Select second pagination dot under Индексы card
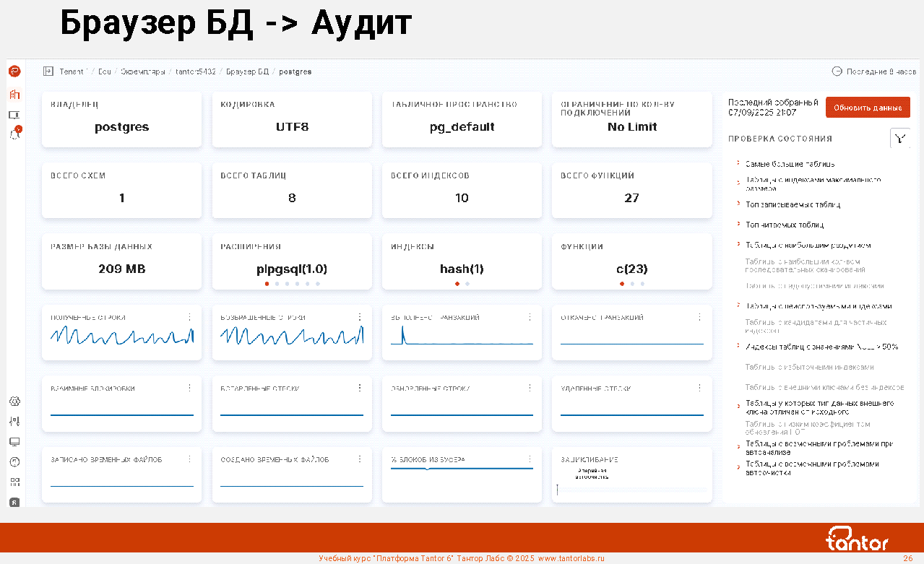This screenshot has width=924, height=564. pos(467,284)
